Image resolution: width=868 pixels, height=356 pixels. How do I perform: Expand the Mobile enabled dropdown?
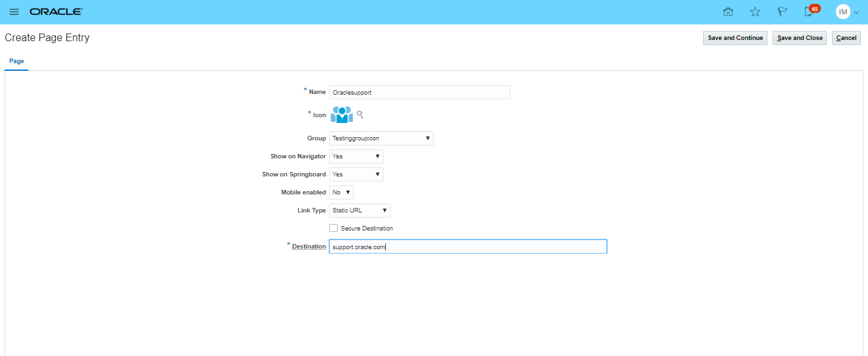click(x=341, y=192)
